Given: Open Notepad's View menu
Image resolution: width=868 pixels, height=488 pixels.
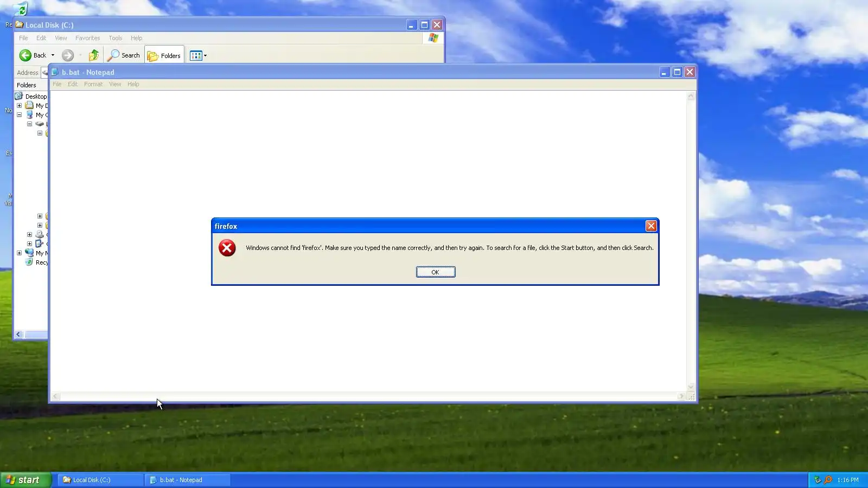Looking at the screenshot, I should point(115,84).
